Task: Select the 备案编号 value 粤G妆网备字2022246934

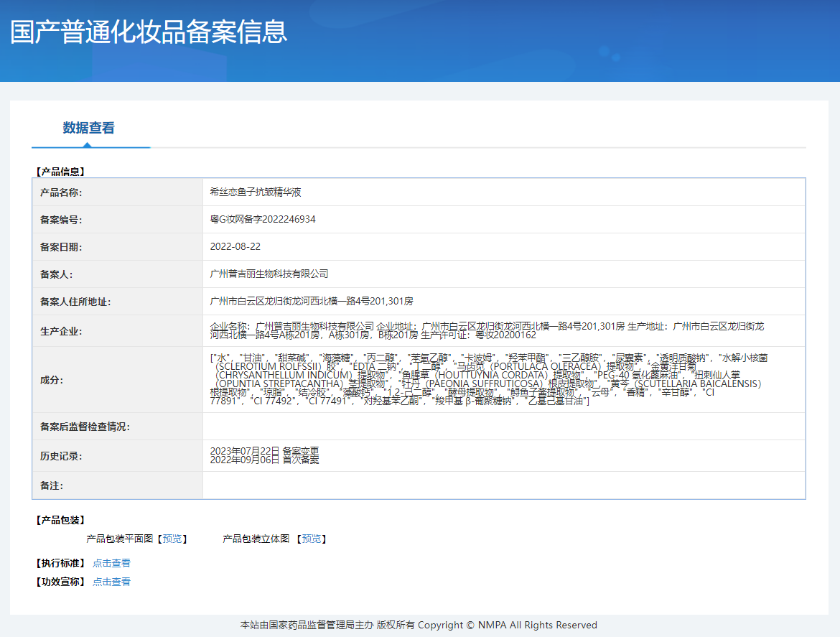Action: tap(263, 220)
